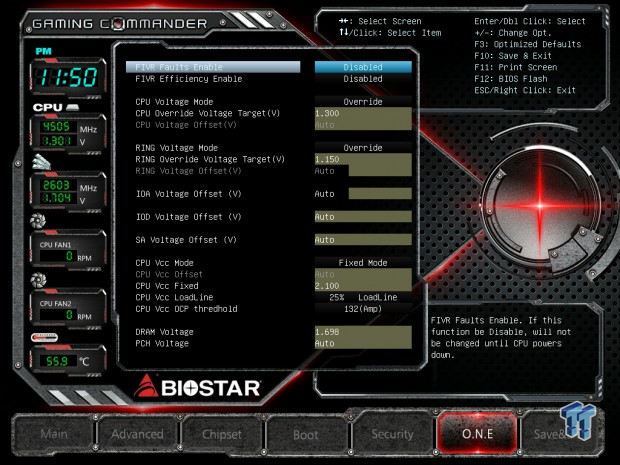Select CPU Vcc LoadLine label
620x465 pixels.
174,297
